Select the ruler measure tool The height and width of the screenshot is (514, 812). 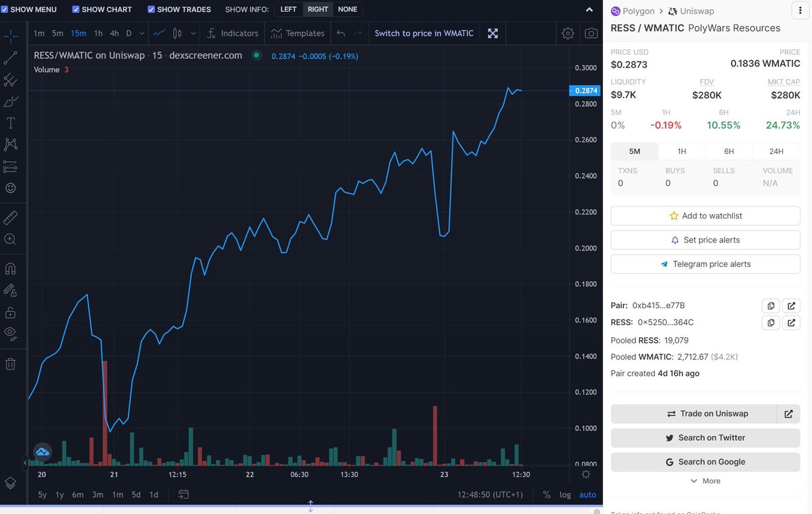tap(11, 217)
